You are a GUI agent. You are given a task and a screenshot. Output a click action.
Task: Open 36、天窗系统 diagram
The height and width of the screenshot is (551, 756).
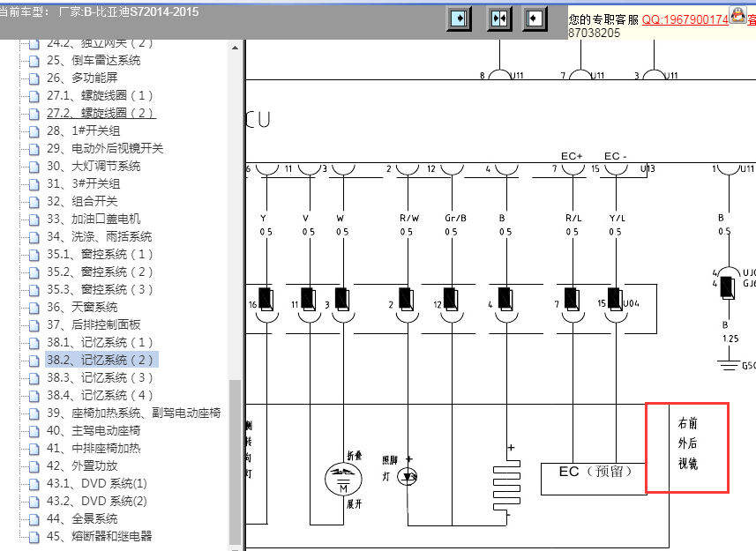[82, 307]
